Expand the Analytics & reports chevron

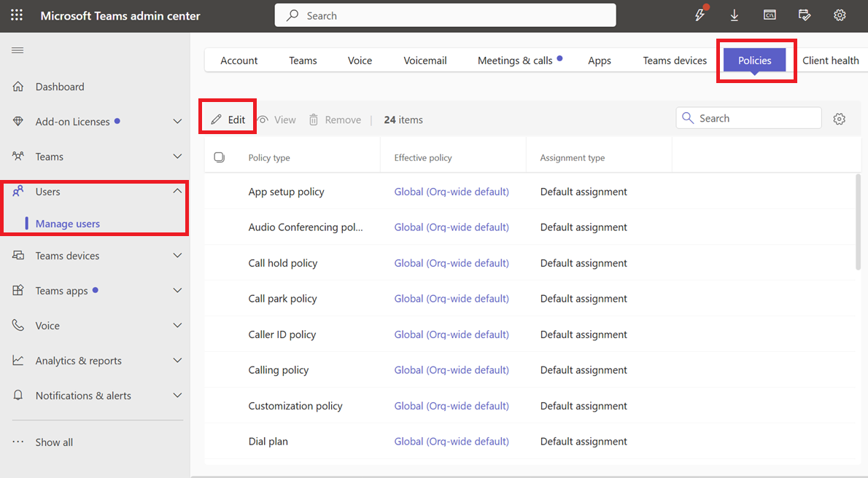coord(177,360)
